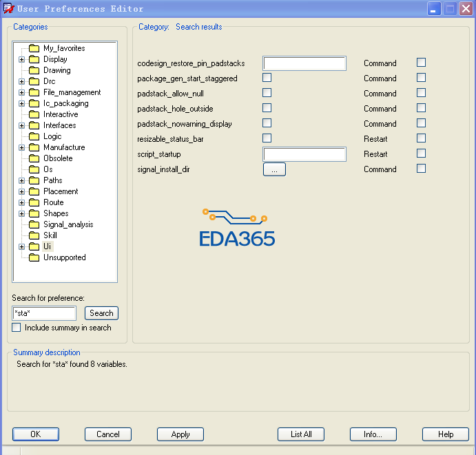
Task: Enable padstack_hole_outside checkbox
Action: point(267,108)
